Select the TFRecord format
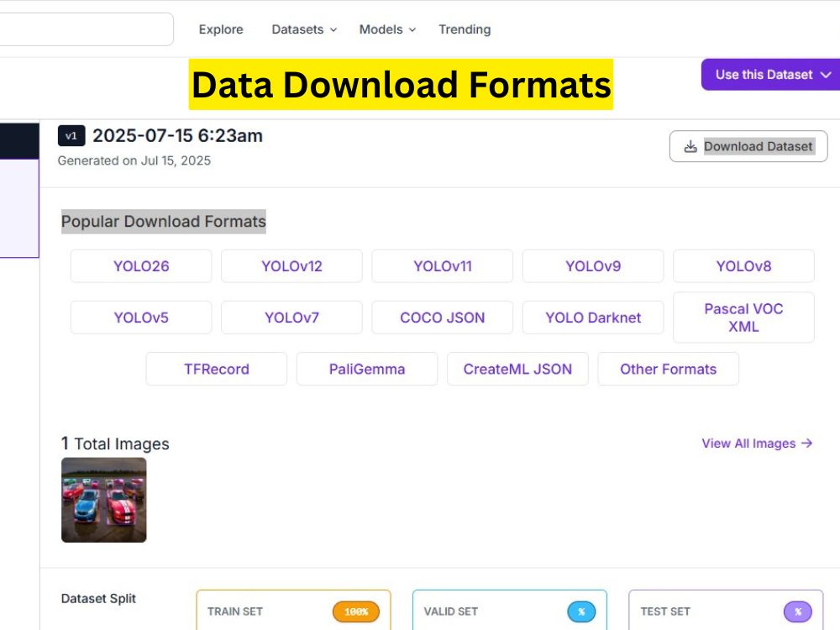 pos(217,369)
